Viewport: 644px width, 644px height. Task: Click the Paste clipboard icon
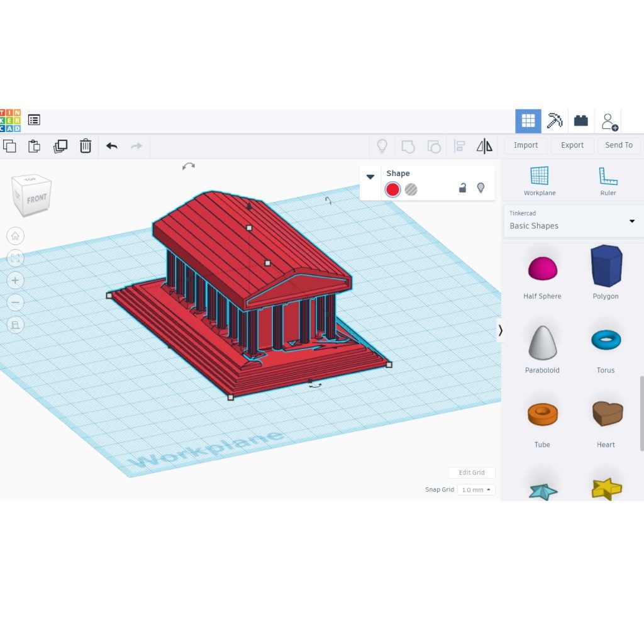pyautogui.click(x=35, y=146)
